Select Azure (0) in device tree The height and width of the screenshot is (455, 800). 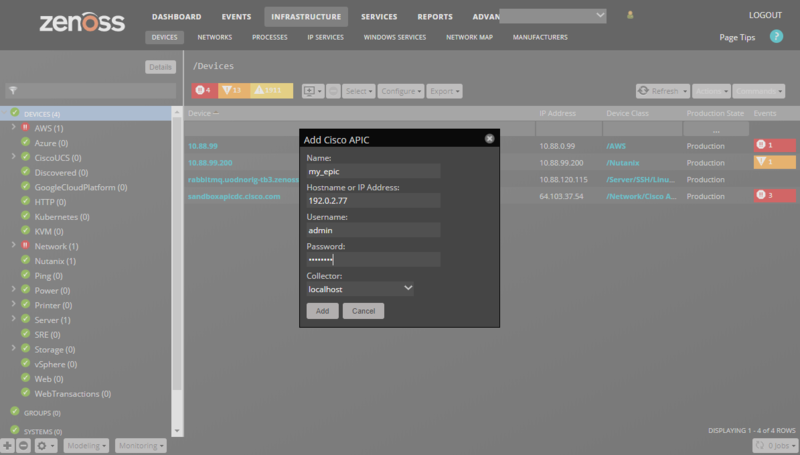51,143
